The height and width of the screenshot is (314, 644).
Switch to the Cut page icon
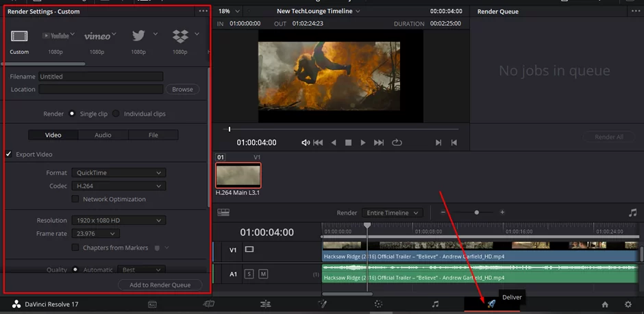point(209,304)
